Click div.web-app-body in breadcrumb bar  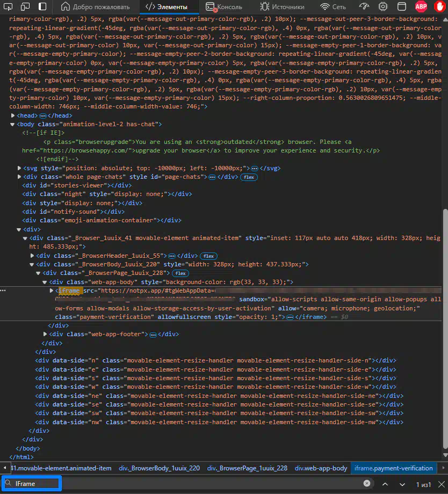coord(321,468)
